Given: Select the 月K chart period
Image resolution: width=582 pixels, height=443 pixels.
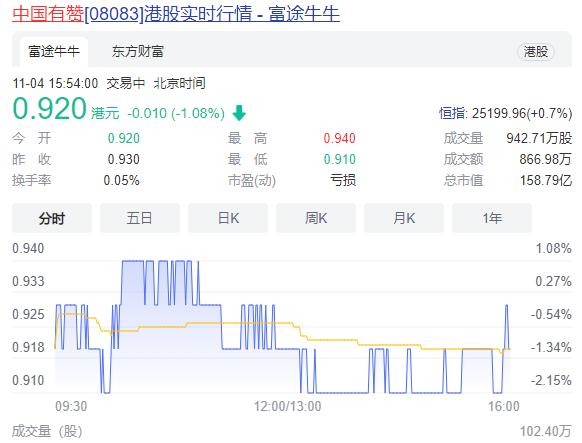Looking at the screenshot, I should point(404,218).
